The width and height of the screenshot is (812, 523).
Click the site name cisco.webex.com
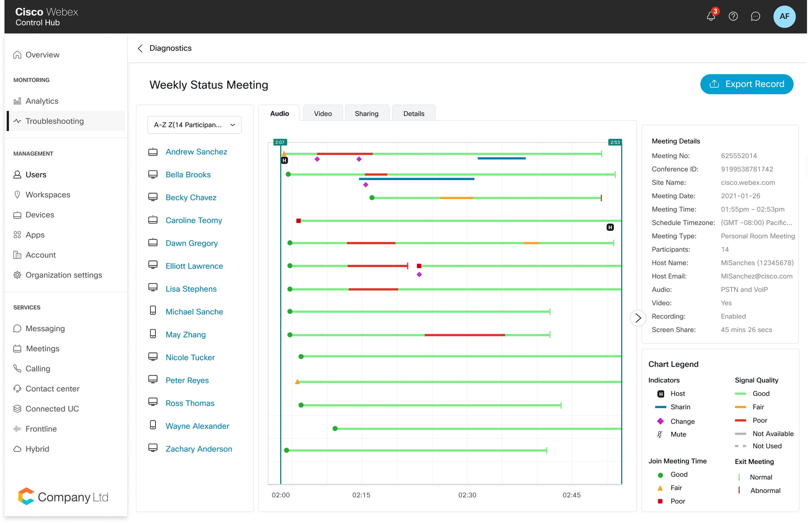pyautogui.click(x=748, y=183)
